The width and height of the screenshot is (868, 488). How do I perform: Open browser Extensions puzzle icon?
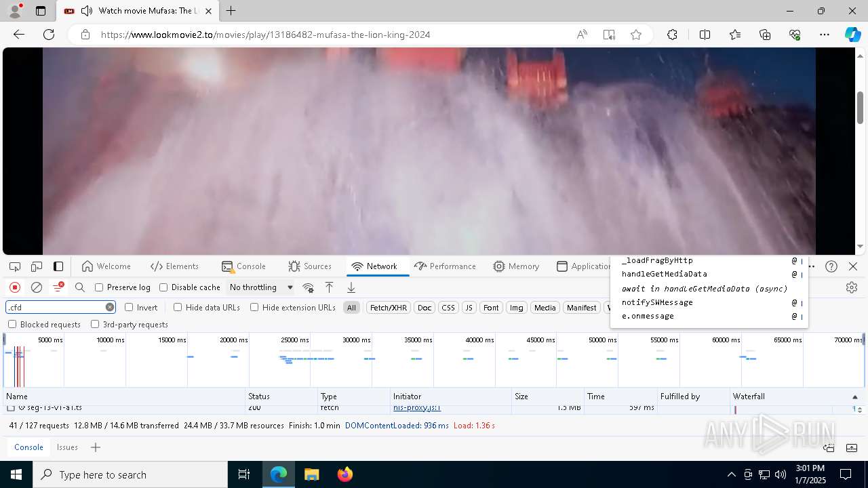672,35
